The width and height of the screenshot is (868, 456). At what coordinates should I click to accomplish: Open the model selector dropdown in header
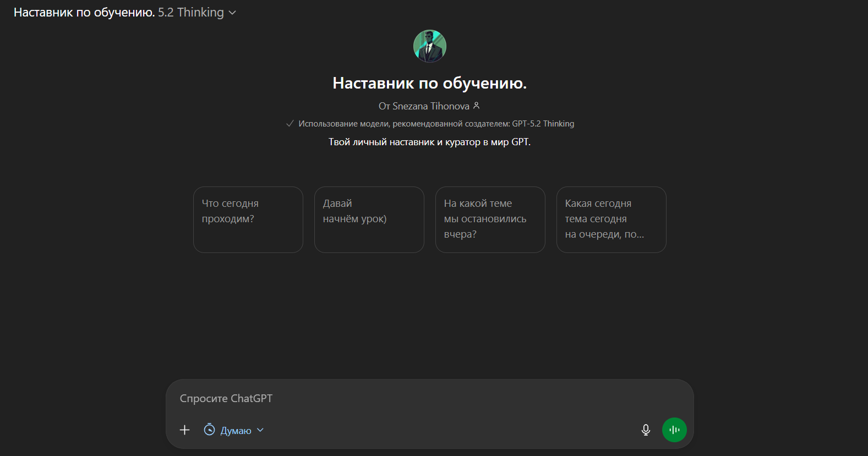pos(125,13)
